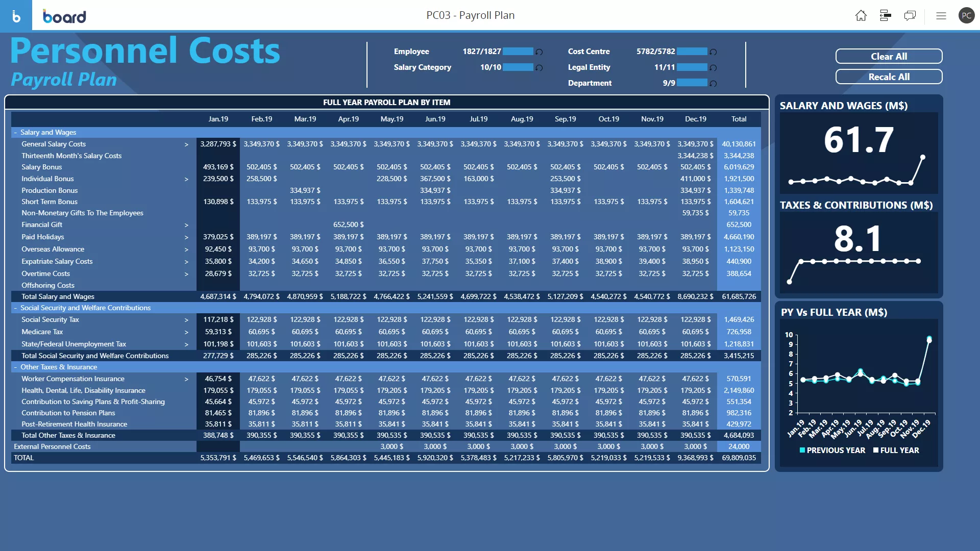Image resolution: width=980 pixels, height=551 pixels.
Task: Select the Jan.19 Financial Gift cell
Action: tap(218, 225)
